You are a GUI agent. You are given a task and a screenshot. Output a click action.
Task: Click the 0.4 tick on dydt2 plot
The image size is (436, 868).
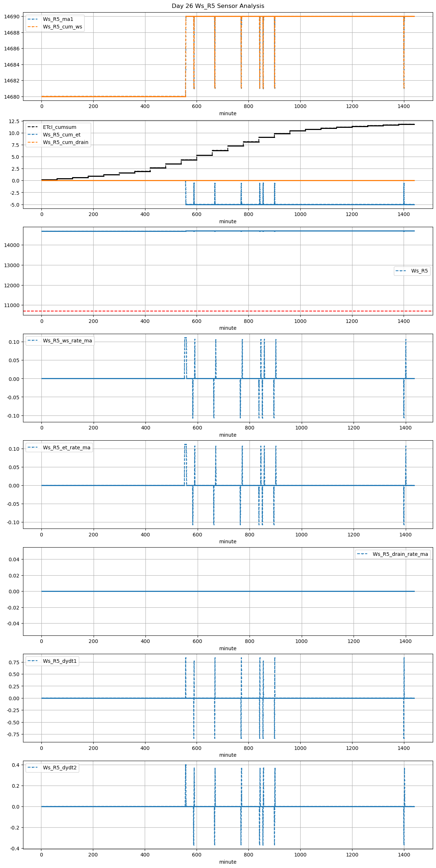coord(16,765)
